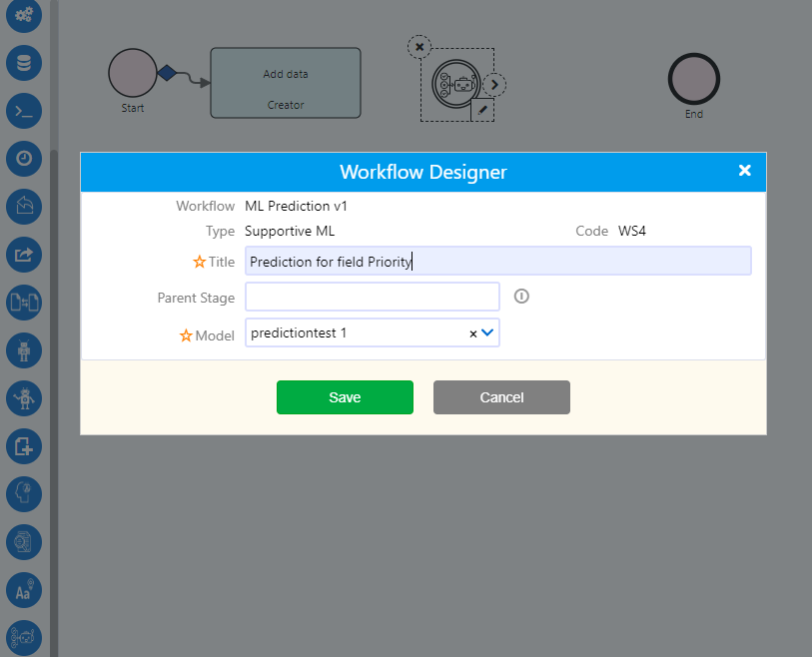The width and height of the screenshot is (812, 657).
Task: Click inside the Title text field
Action: click(x=498, y=260)
